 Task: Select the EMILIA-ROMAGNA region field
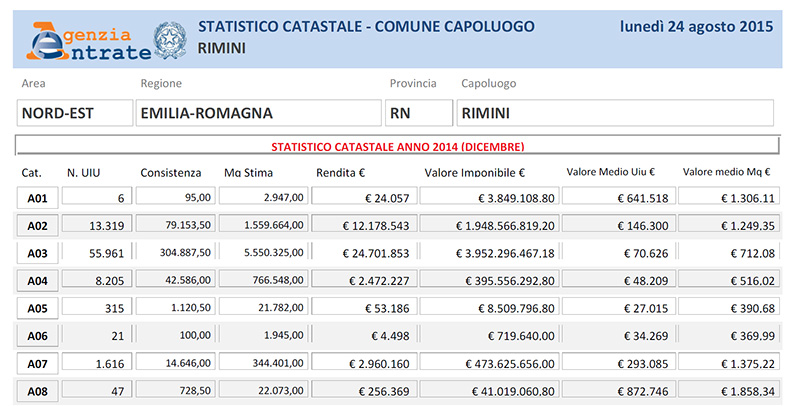[x=258, y=113]
